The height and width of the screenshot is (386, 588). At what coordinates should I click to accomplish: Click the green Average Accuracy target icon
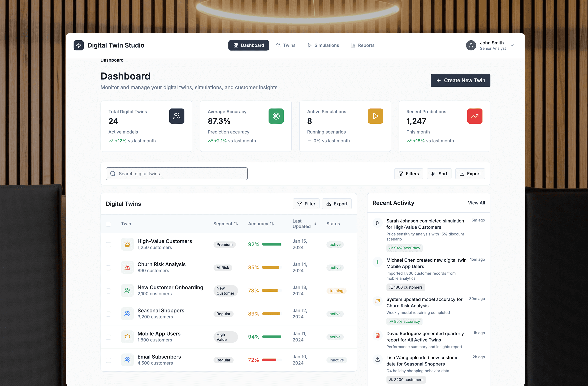276,116
